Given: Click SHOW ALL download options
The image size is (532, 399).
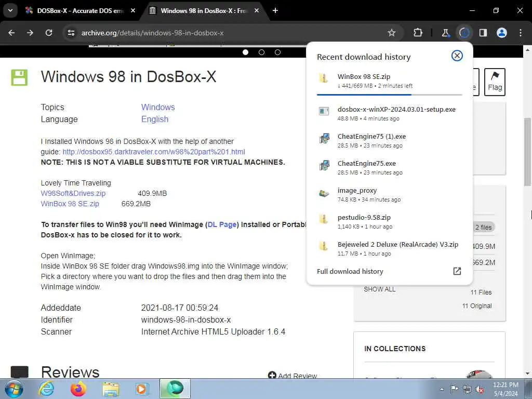Looking at the screenshot, I should (x=379, y=289).
